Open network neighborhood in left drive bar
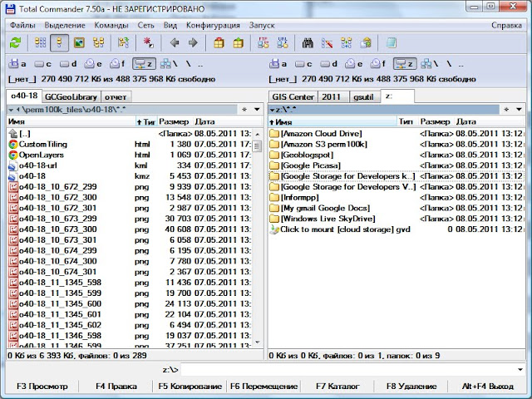This screenshot has height=399, width=532. [x=169, y=64]
